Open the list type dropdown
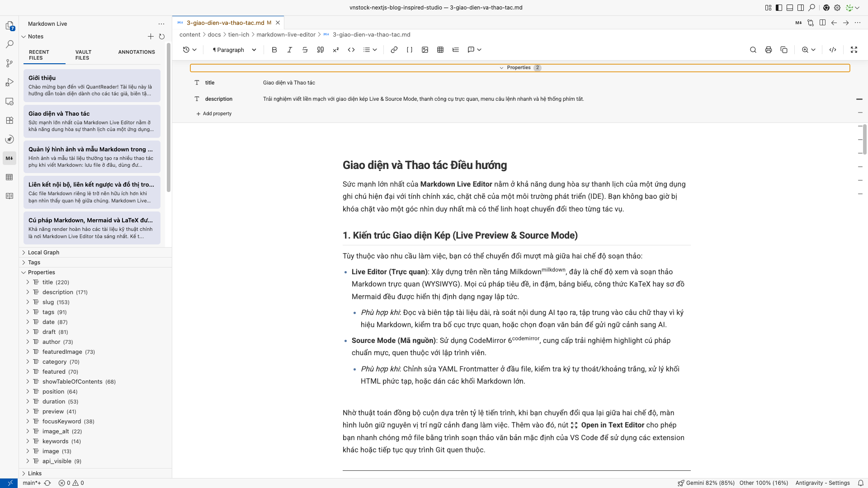The width and height of the screenshot is (868, 488). [x=370, y=50]
